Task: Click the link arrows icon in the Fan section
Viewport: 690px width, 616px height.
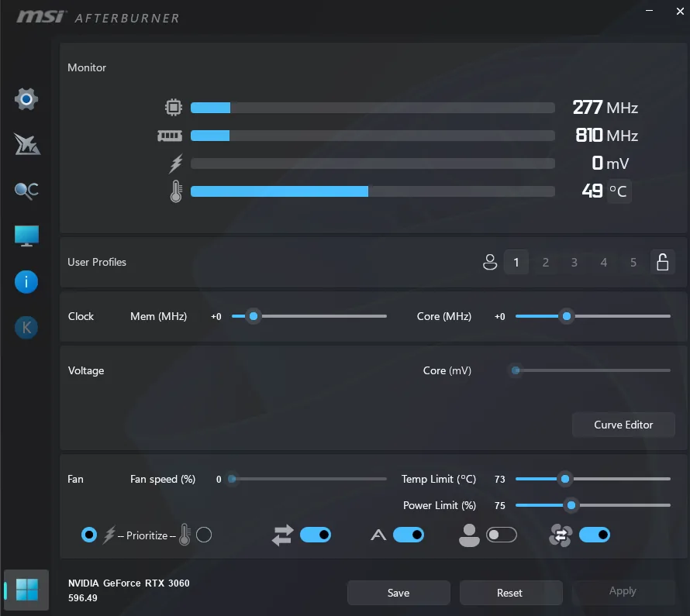Action: [x=282, y=535]
